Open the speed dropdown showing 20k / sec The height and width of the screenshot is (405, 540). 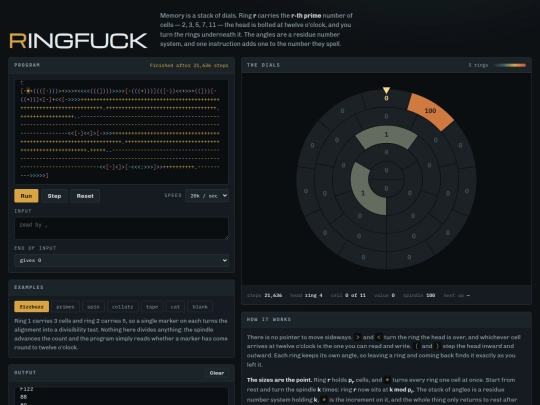pyautogui.click(x=207, y=196)
